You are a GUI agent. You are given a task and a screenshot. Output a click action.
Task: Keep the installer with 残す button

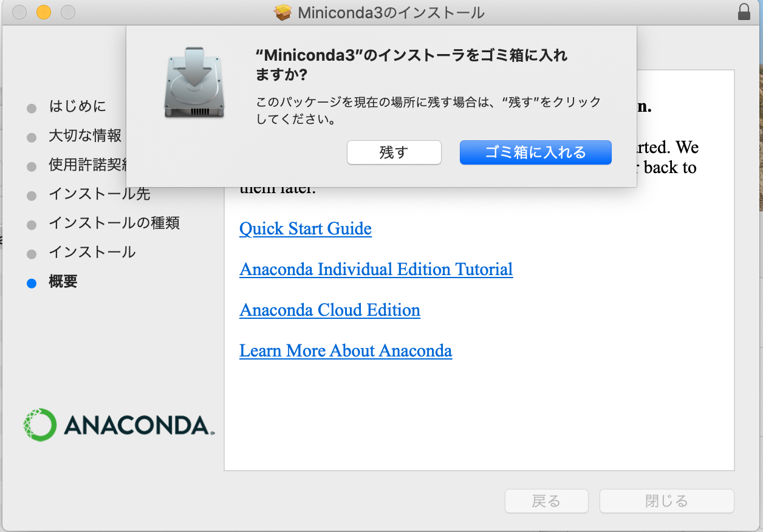click(394, 152)
